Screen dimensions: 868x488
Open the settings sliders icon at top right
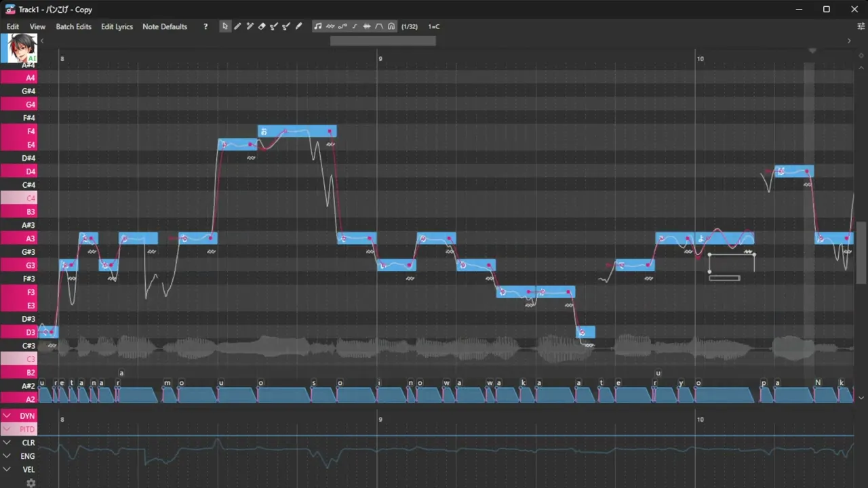[861, 26]
